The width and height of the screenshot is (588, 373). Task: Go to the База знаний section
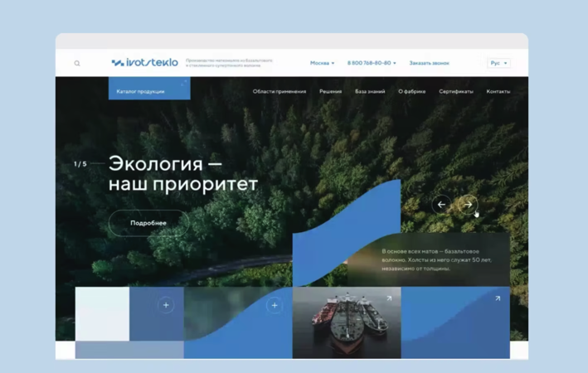click(370, 91)
